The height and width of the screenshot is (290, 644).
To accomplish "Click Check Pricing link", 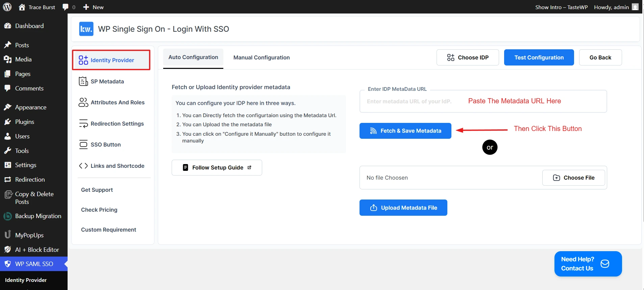I will coord(99,210).
